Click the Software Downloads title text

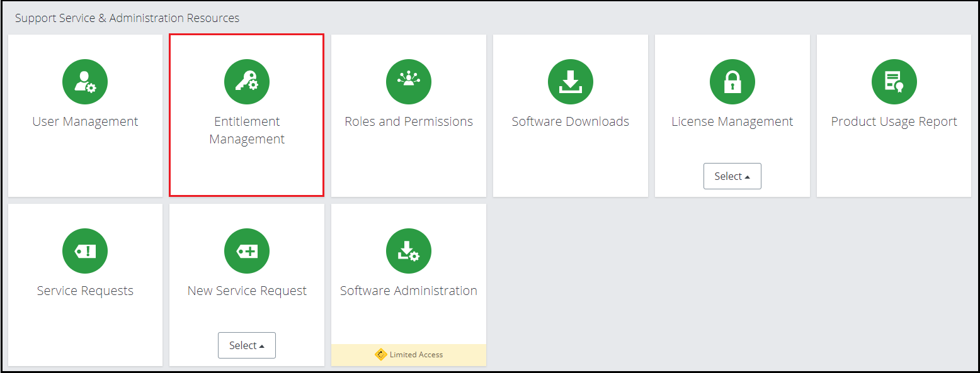(x=571, y=121)
